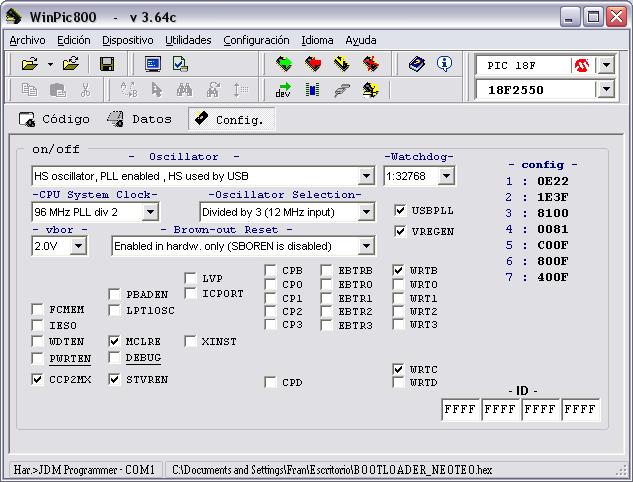Click the red Program chip icon

[x=313, y=64]
